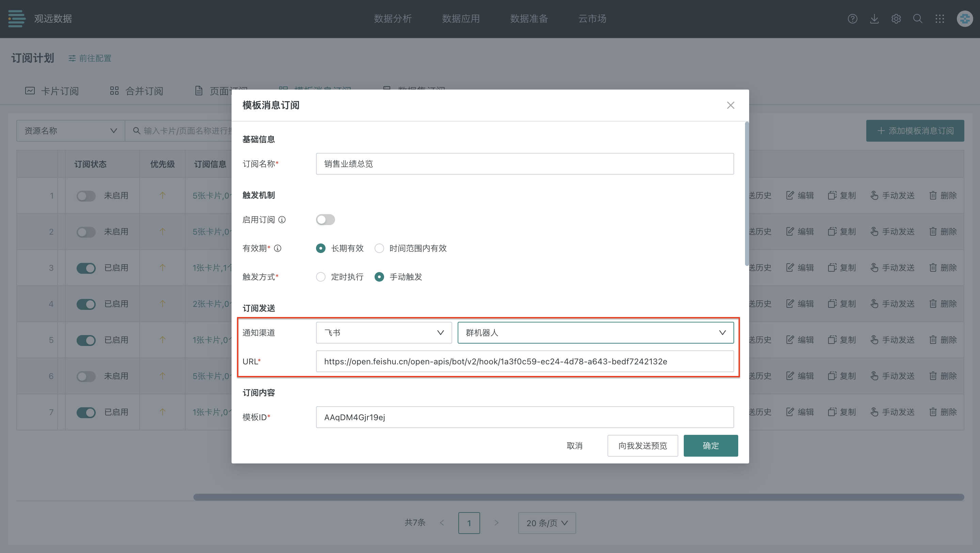Open the apps grid icon
The height and width of the screenshot is (553, 980).
click(940, 19)
